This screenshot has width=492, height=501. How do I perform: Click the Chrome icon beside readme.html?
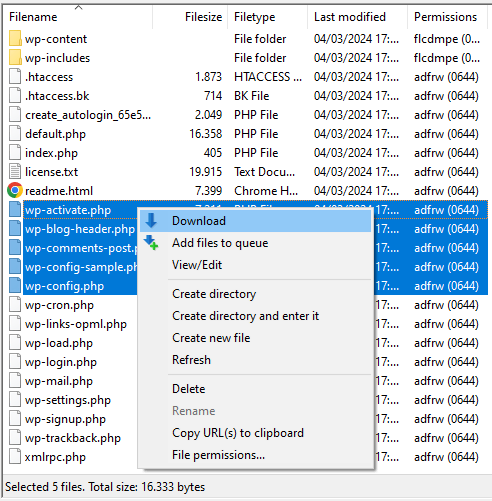[x=15, y=190]
